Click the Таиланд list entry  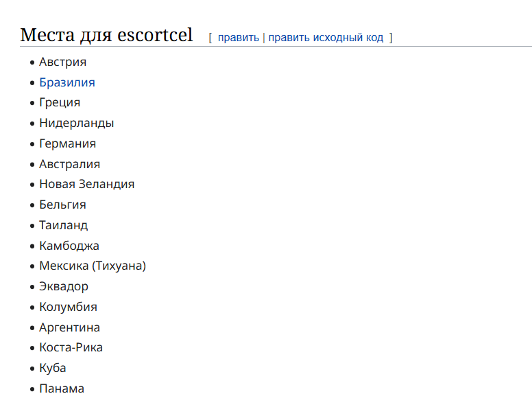[x=64, y=225]
